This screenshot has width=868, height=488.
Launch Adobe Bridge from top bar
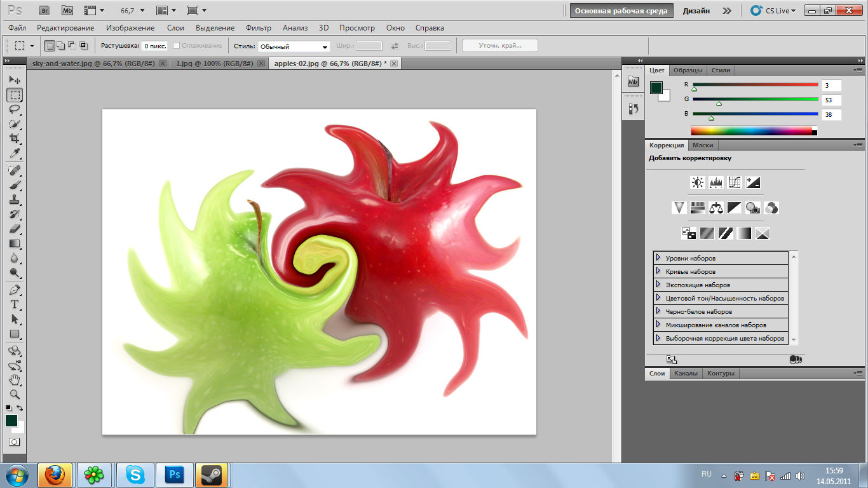44,11
